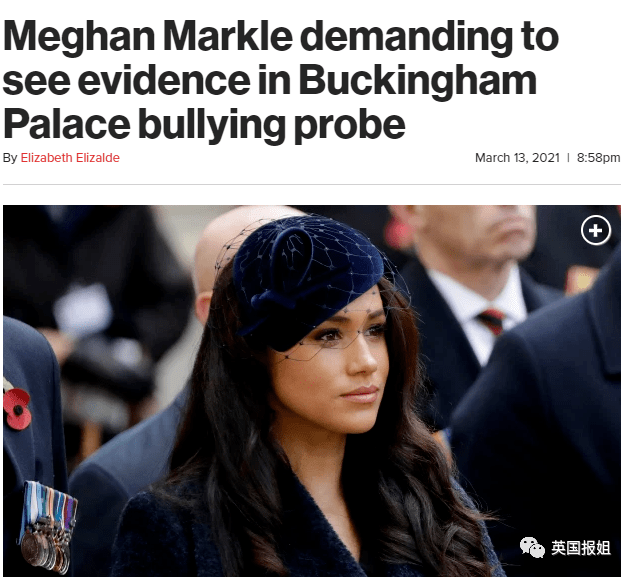Image resolution: width=632 pixels, height=577 pixels.
Task: Click the 'Meghan Markle' name in headline
Action: point(148,37)
